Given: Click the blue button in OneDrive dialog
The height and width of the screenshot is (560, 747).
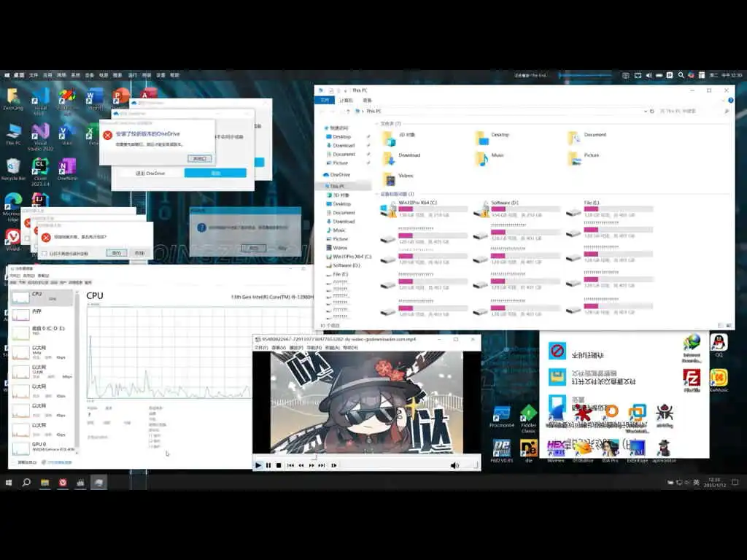Looking at the screenshot, I should [215, 174].
